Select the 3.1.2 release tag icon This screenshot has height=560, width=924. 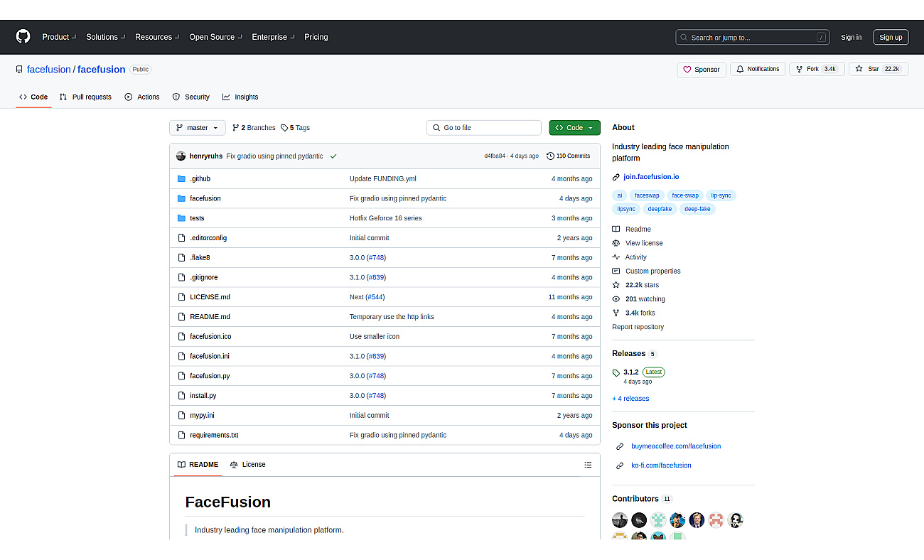click(616, 372)
